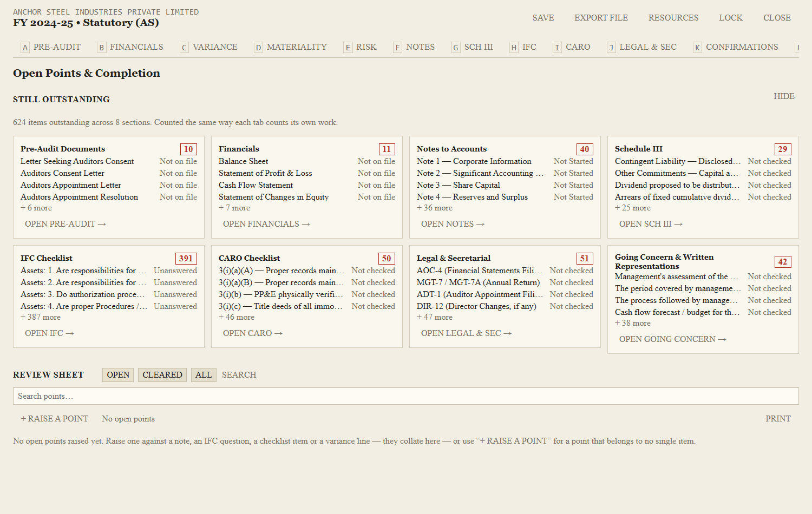Click Export File
This screenshot has width=812, height=514.
(601, 18)
